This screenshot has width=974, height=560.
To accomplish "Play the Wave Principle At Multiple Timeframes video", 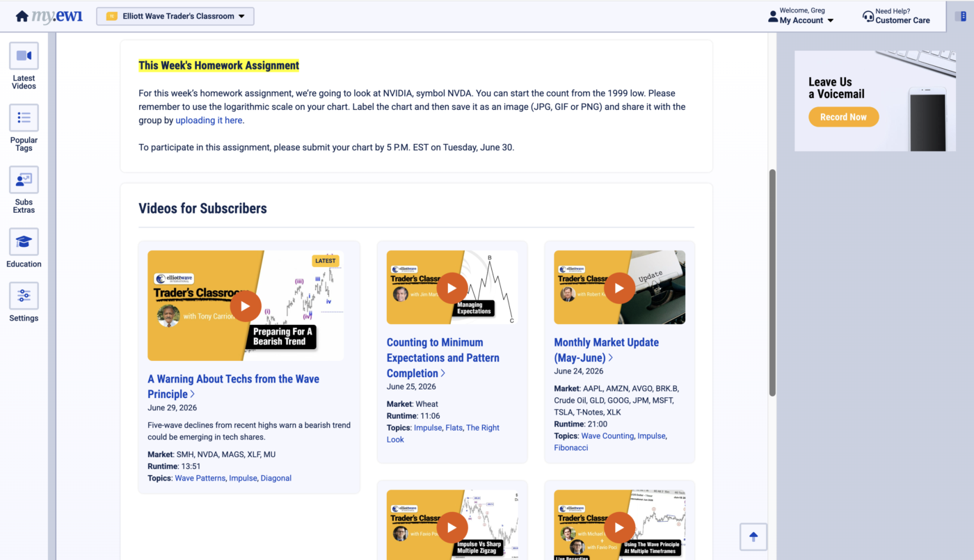I will click(x=619, y=527).
